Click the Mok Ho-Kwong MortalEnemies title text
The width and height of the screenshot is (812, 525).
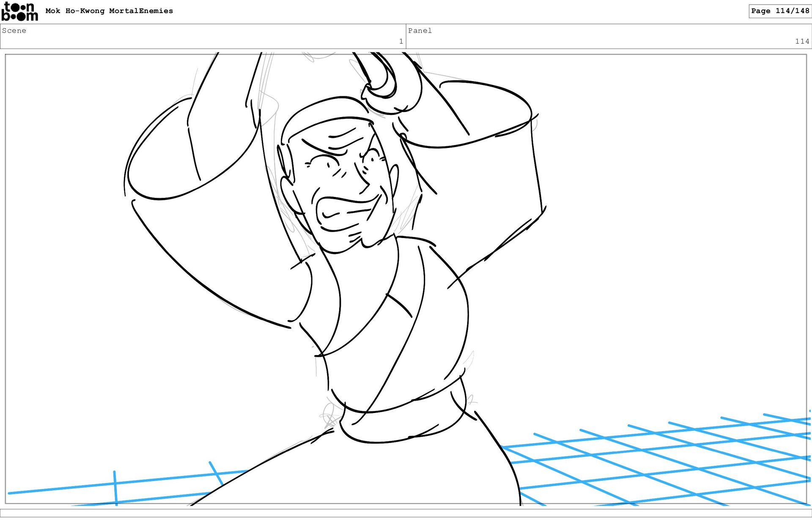pos(109,11)
